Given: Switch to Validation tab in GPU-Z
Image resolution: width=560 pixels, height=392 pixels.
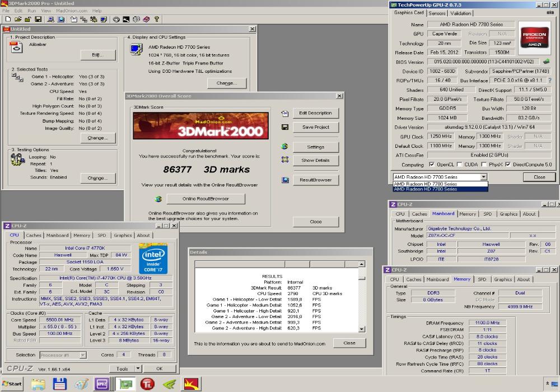Looking at the screenshot, I should pyautogui.click(x=460, y=13).
